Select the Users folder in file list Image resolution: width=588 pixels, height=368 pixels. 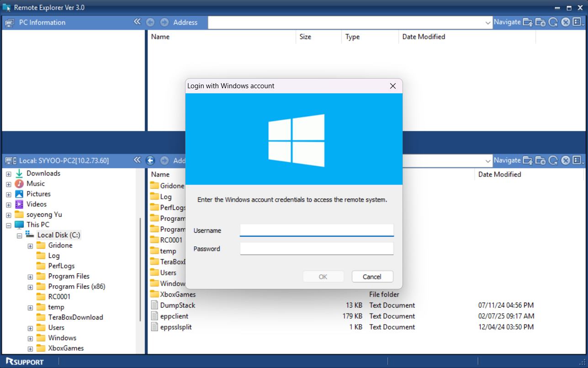(x=168, y=272)
